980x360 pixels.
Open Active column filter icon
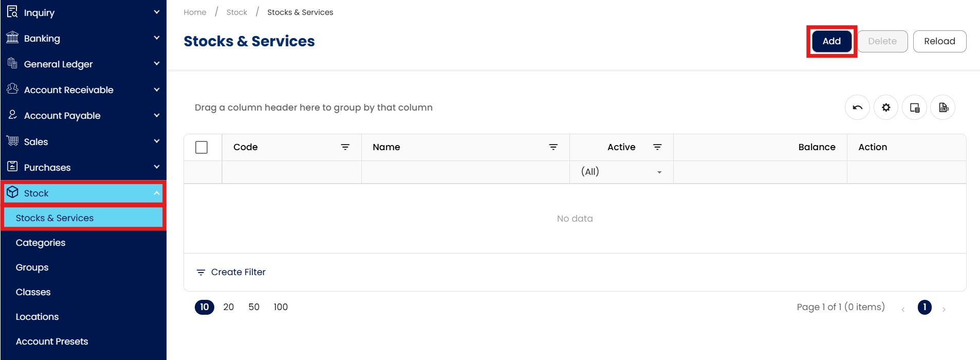[657, 147]
